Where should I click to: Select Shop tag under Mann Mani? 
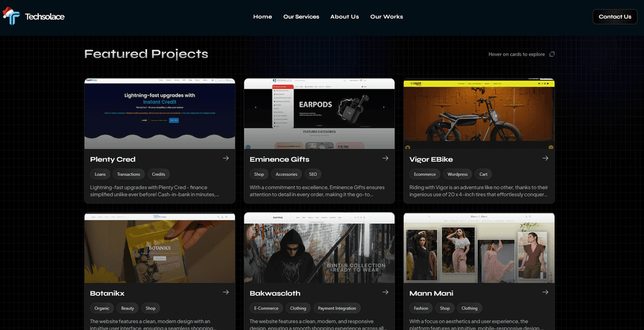(x=445, y=309)
